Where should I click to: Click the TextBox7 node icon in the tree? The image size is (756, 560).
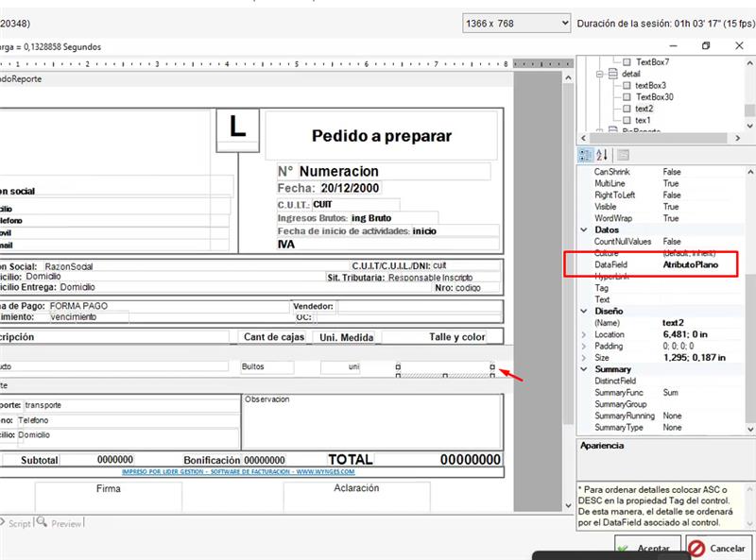pyautogui.click(x=626, y=61)
